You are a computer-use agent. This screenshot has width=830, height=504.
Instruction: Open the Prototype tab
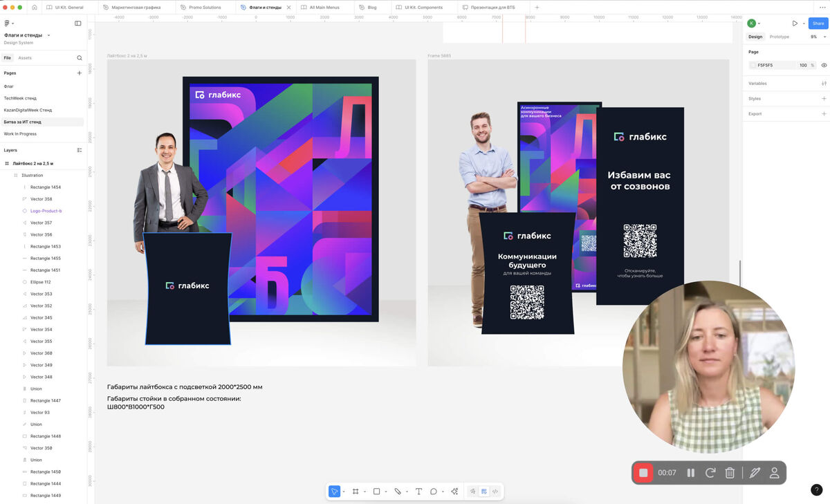pos(780,37)
